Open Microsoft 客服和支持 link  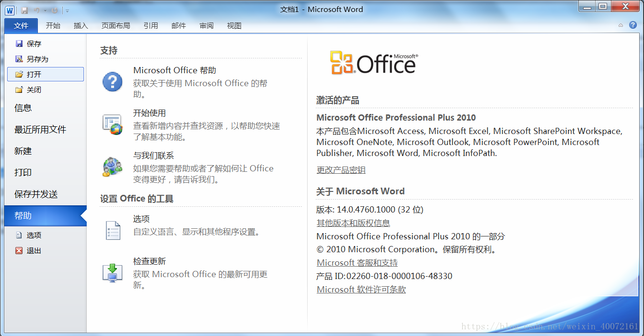tap(357, 263)
